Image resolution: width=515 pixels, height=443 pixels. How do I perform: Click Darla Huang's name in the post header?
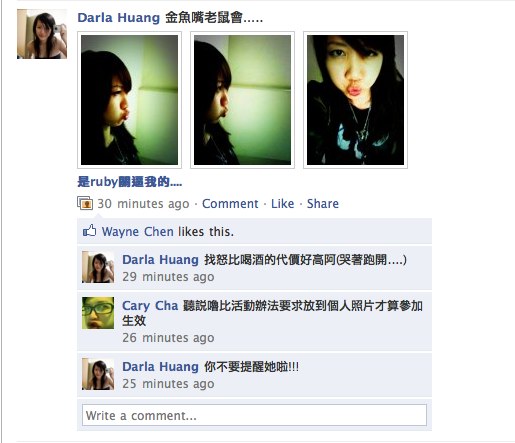(x=119, y=18)
